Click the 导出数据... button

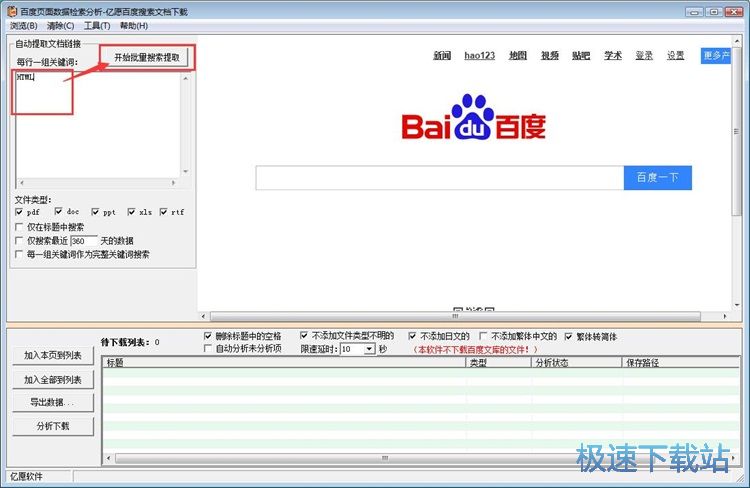pyautogui.click(x=53, y=402)
